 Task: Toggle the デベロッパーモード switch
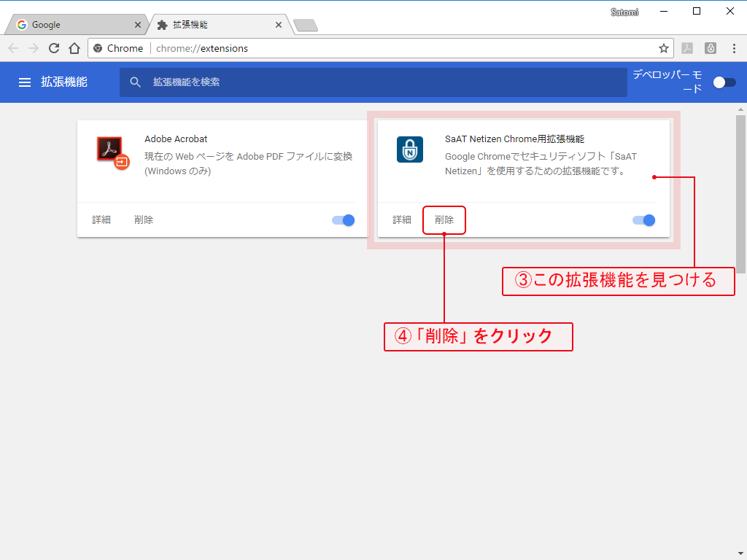(x=724, y=82)
